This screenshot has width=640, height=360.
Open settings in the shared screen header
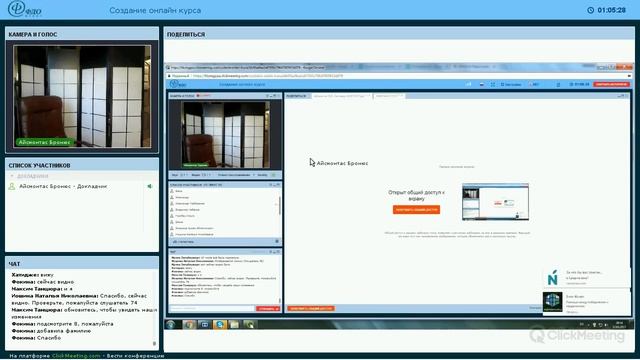click(511, 84)
